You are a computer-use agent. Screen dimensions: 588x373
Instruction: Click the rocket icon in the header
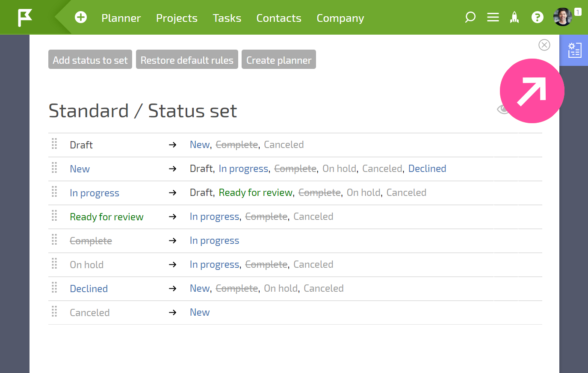514,17
